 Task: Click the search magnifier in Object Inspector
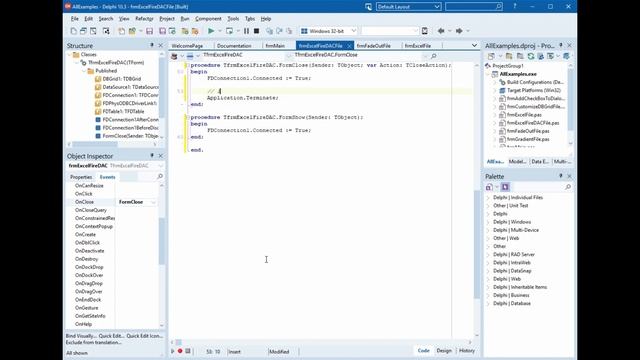tap(160, 176)
